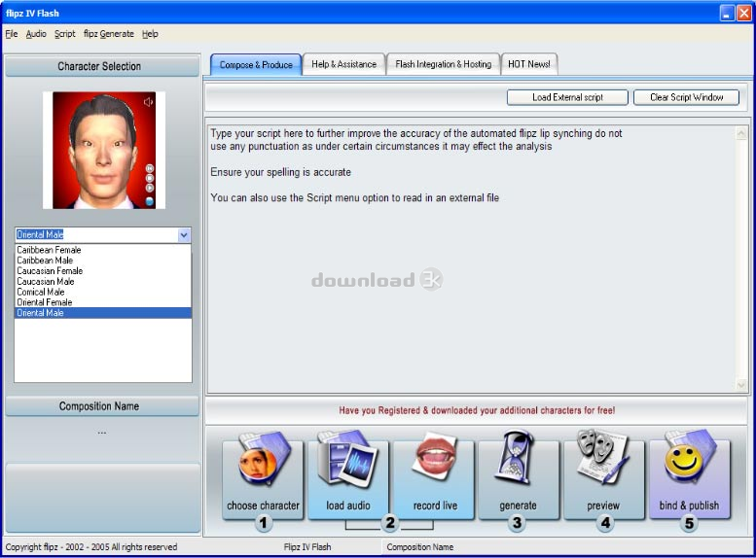
Task: Select Caribbean Female from the list
Action: (x=103, y=250)
